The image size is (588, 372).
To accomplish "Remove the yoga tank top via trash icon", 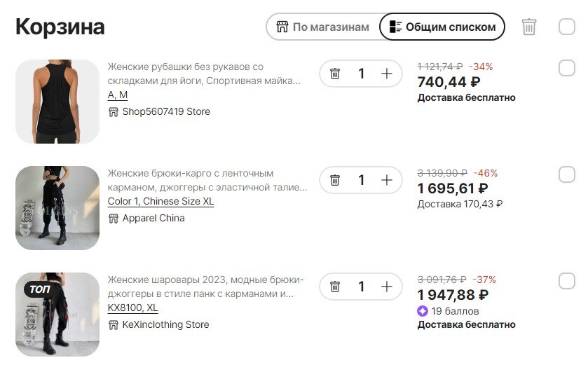I will [x=335, y=74].
